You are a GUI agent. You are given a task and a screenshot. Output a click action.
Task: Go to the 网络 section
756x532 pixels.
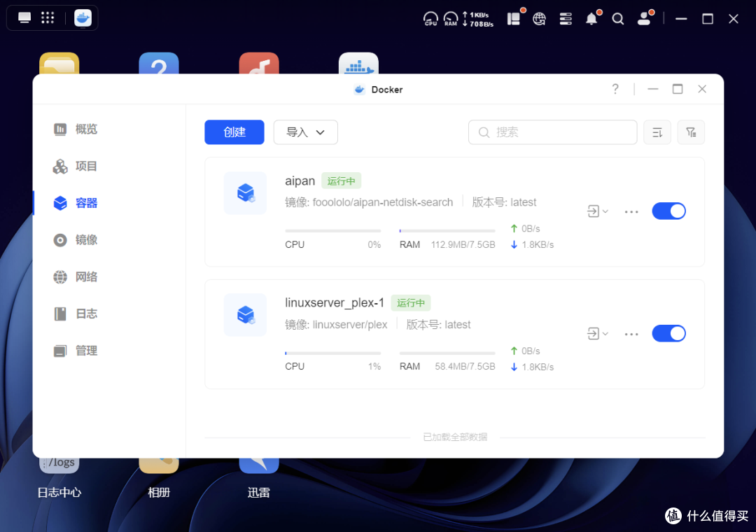76,277
